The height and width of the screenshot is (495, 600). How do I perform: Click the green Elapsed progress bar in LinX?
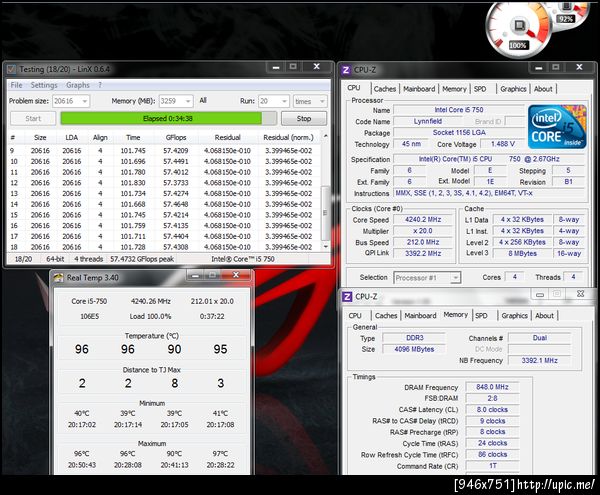point(168,119)
